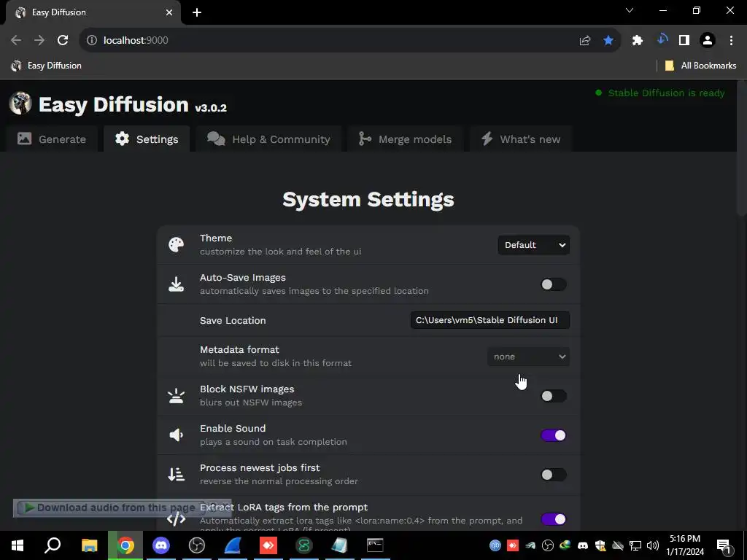Open the notepad-like app on the taskbar
The height and width of the screenshot is (560, 747).
click(339, 545)
